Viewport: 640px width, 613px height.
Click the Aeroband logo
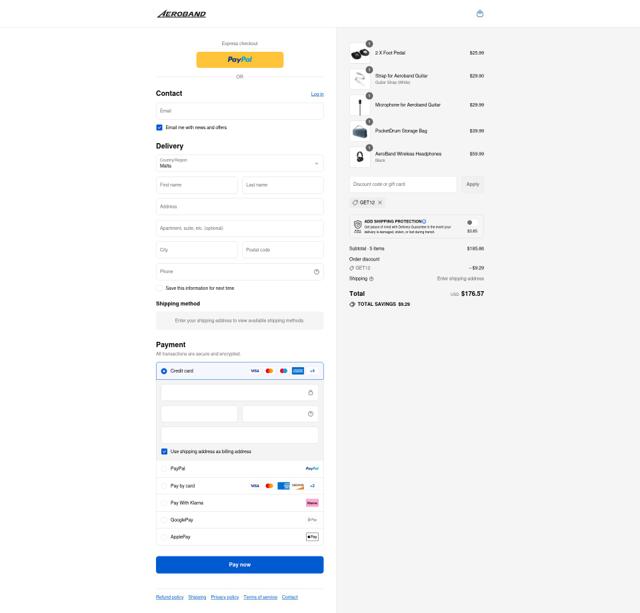(182, 14)
